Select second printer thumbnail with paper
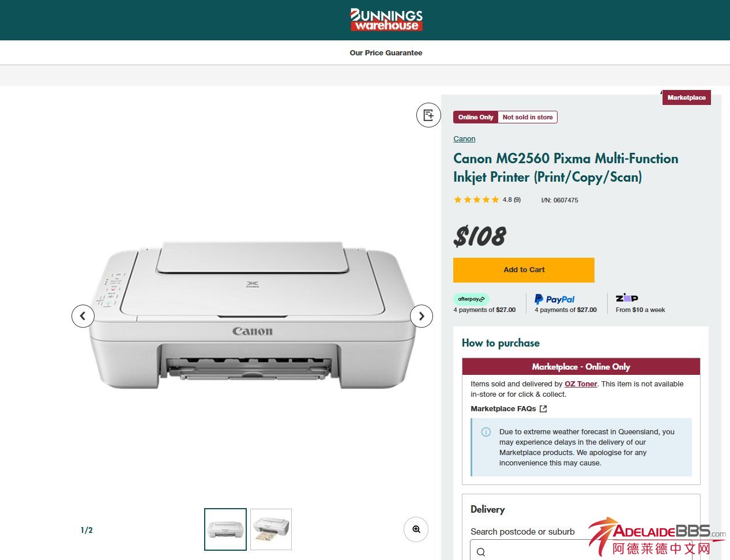This screenshot has width=730, height=560. click(271, 529)
